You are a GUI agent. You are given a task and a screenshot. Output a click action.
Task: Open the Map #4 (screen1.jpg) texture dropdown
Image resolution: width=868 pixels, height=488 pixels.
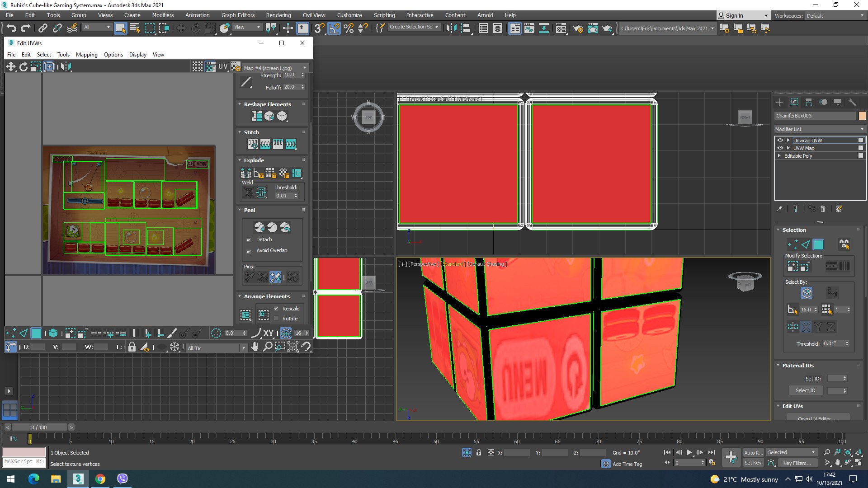click(275, 68)
